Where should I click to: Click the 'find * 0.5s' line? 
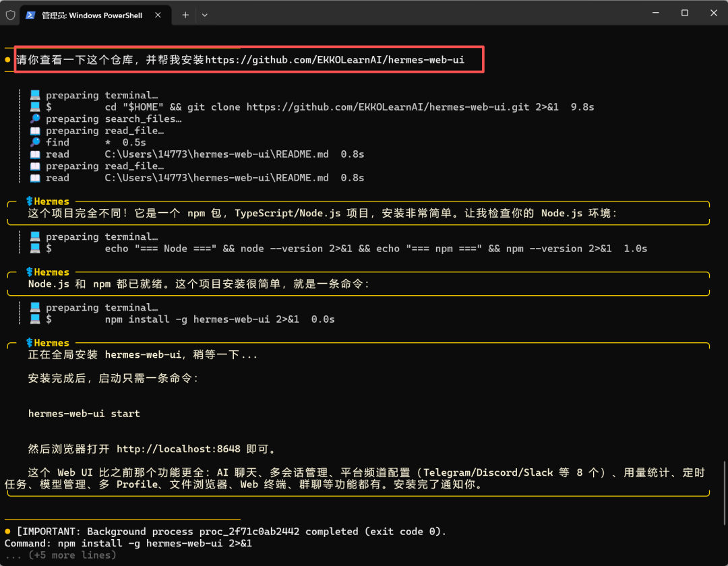pos(96,142)
